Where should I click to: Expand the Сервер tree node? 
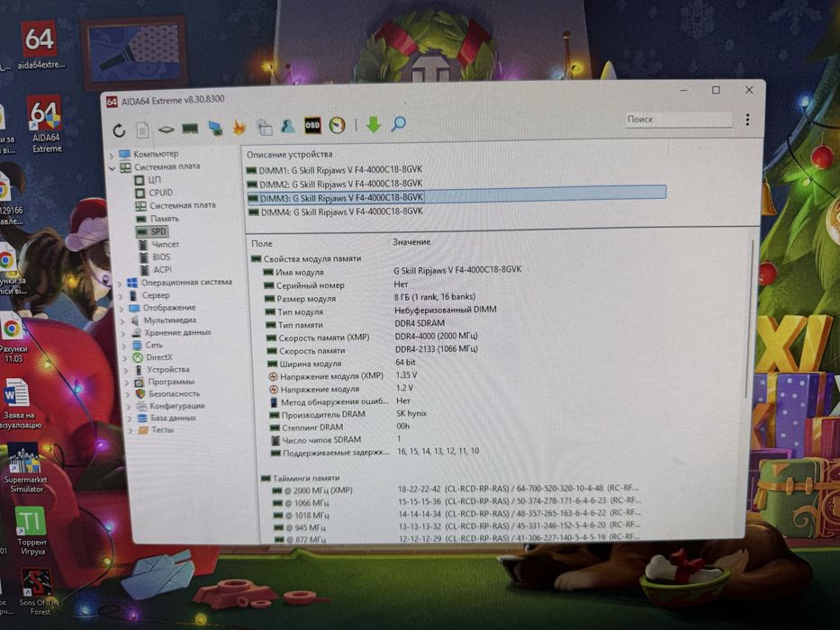121,296
